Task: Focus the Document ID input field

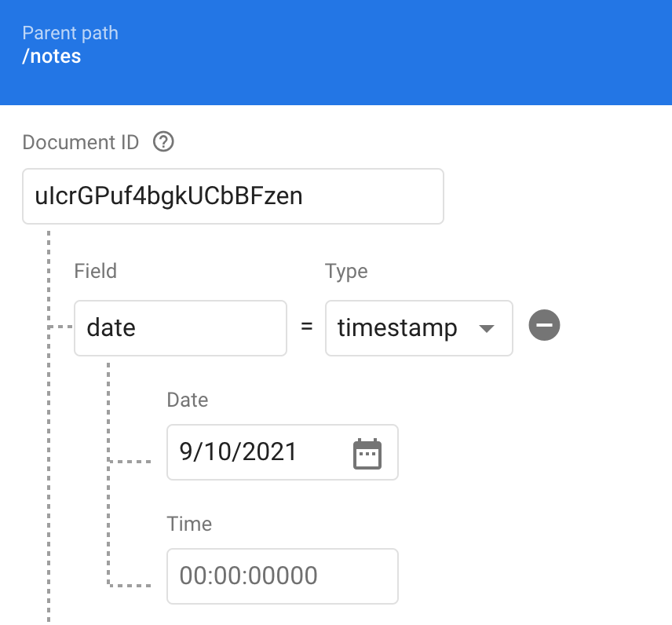Action: 233,196
